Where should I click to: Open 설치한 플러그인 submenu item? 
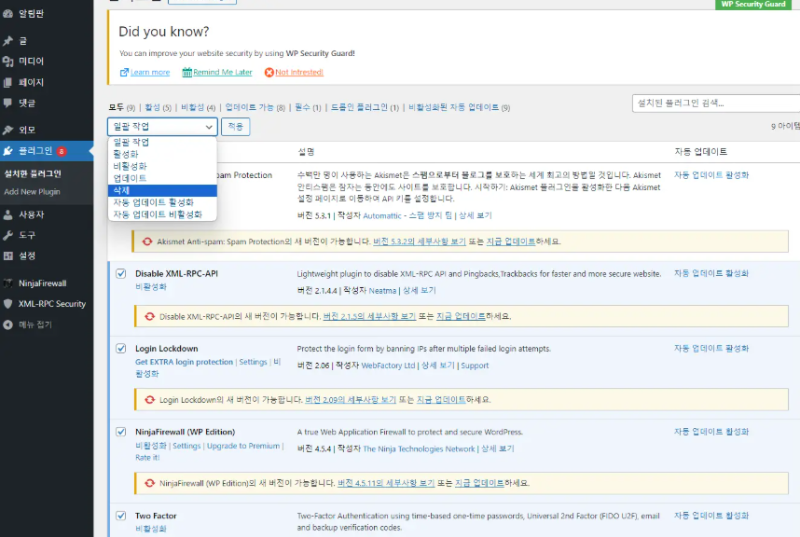(33, 174)
